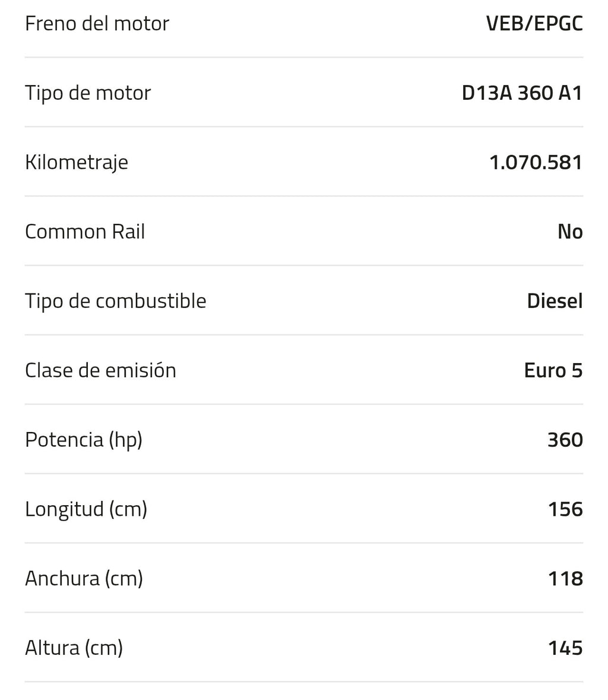Viewport: 608px width, 700px height.
Task: Select the length value 156
Action: pyautogui.click(x=566, y=509)
